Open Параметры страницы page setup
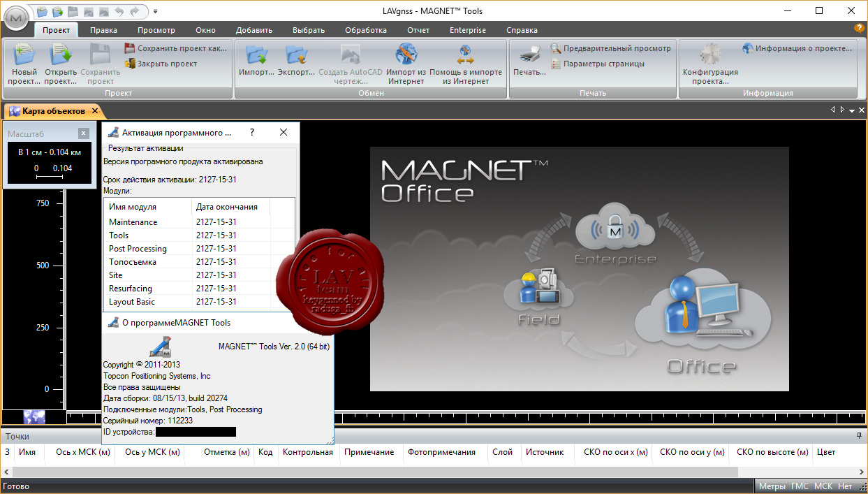Image resolution: width=868 pixels, height=494 pixels. point(598,64)
